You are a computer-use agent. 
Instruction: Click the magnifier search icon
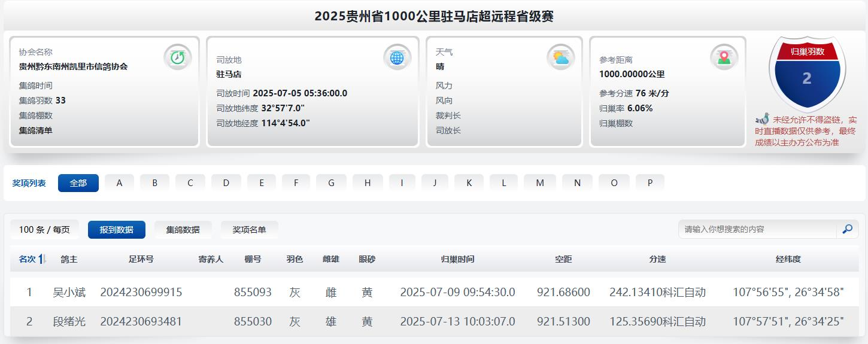[847, 229]
